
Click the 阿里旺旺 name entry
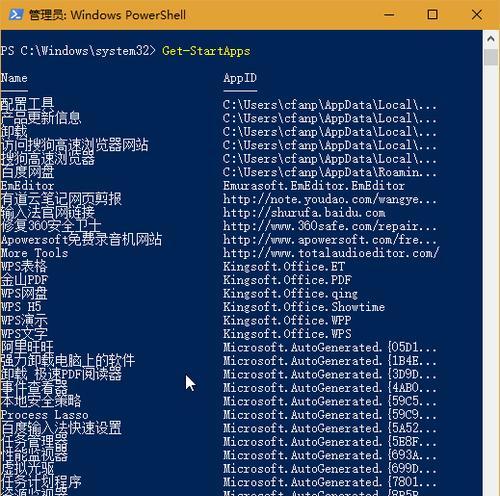click(x=27, y=347)
